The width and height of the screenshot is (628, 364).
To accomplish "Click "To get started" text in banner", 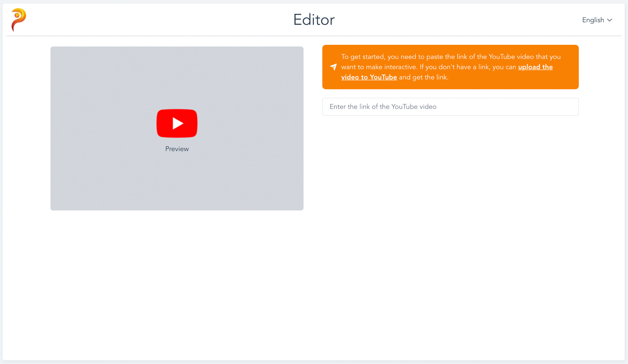I will tap(363, 57).
